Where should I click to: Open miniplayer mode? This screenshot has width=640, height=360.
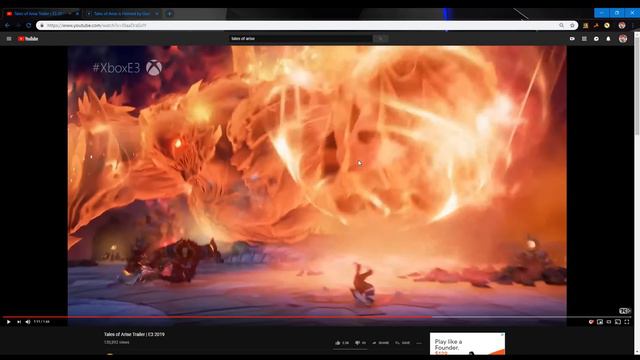[600, 322]
